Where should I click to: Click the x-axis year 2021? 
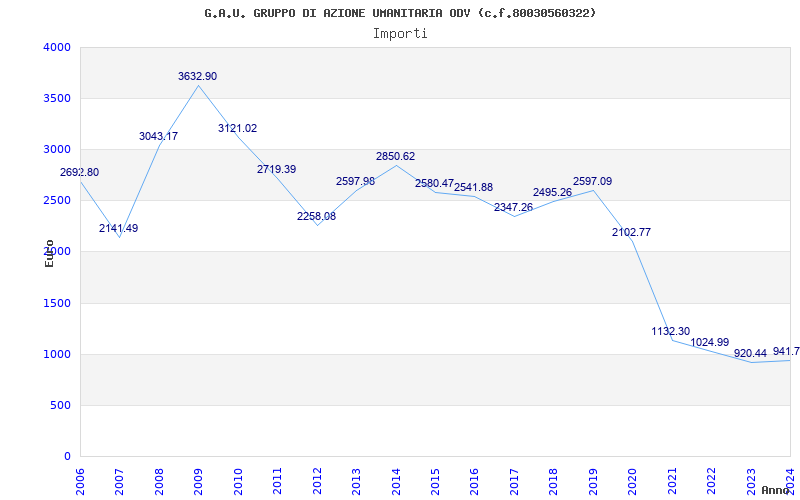pyautogui.click(x=672, y=481)
